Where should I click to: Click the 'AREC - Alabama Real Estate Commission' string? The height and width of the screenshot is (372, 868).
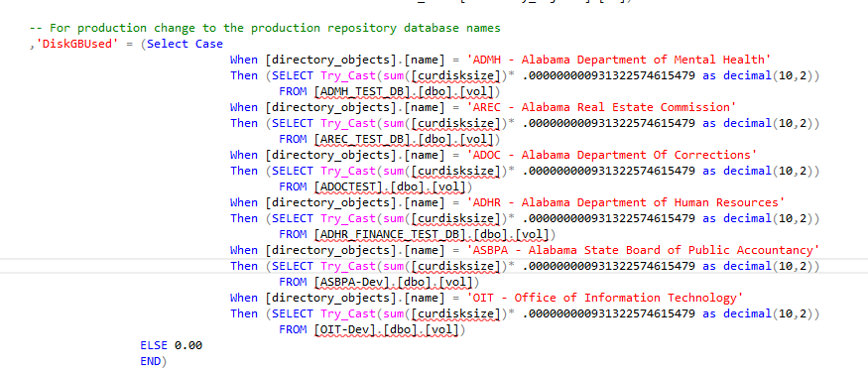602,107
